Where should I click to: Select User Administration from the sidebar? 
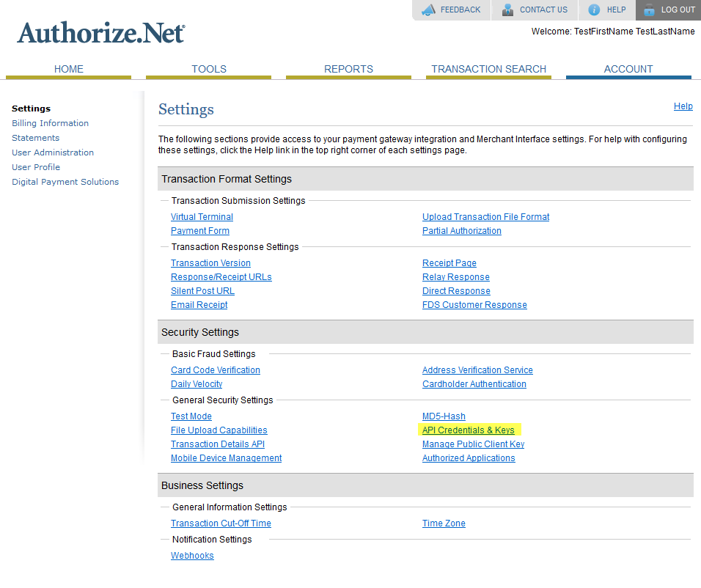click(x=53, y=152)
